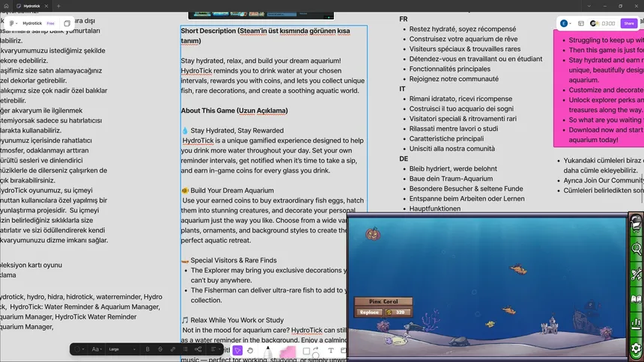Click 'Special Visitors & Rare Finds' line
The height and width of the screenshot is (362, 644).
coord(234,260)
